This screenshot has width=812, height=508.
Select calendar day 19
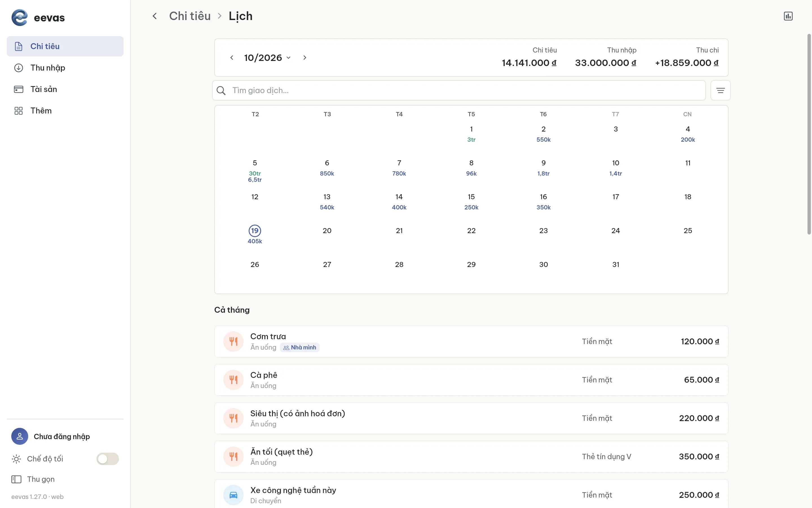255,231
